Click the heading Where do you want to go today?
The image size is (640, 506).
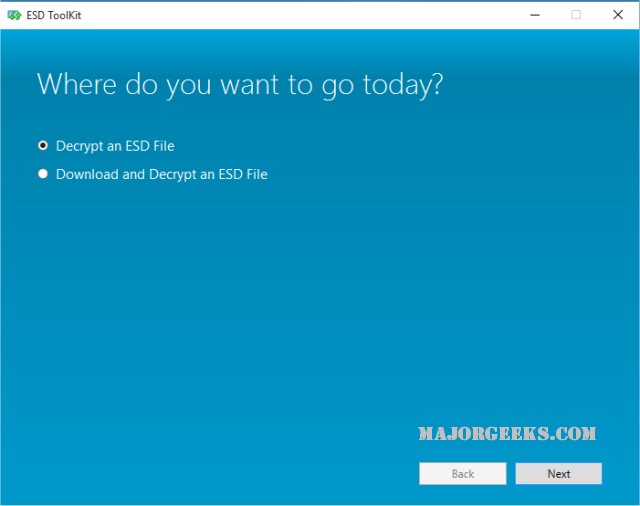pyautogui.click(x=240, y=85)
